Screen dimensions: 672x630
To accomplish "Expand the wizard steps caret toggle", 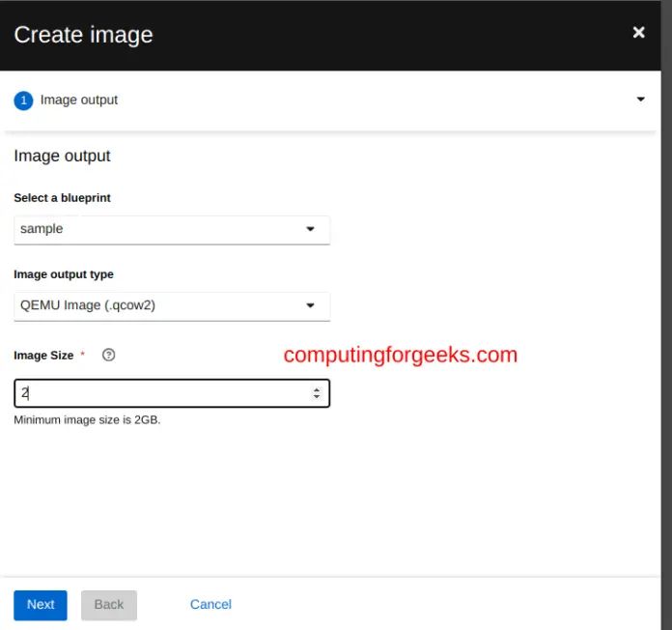I will pos(641,100).
